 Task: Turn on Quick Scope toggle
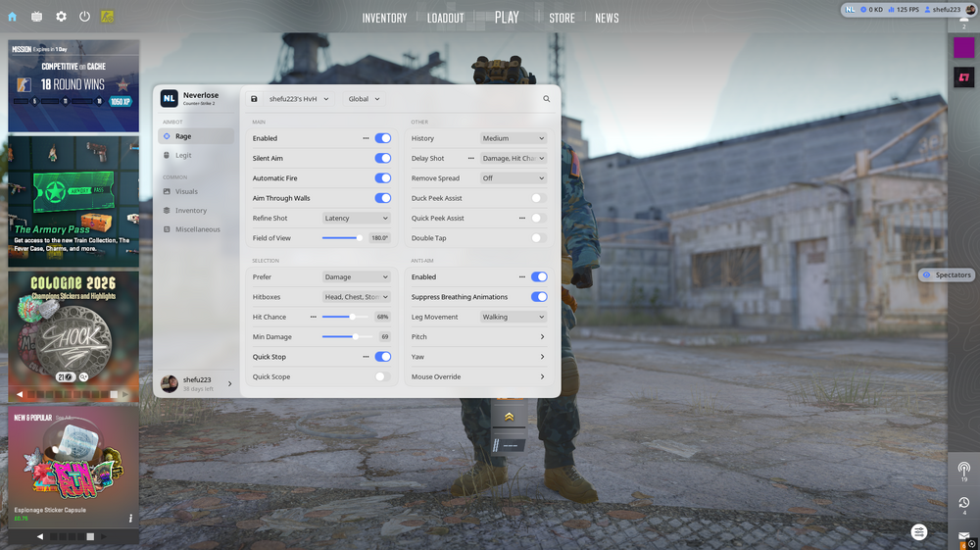coord(382,376)
